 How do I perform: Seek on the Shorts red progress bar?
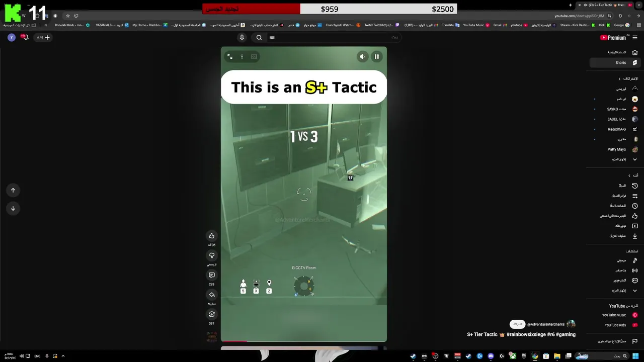click(304, 341)
